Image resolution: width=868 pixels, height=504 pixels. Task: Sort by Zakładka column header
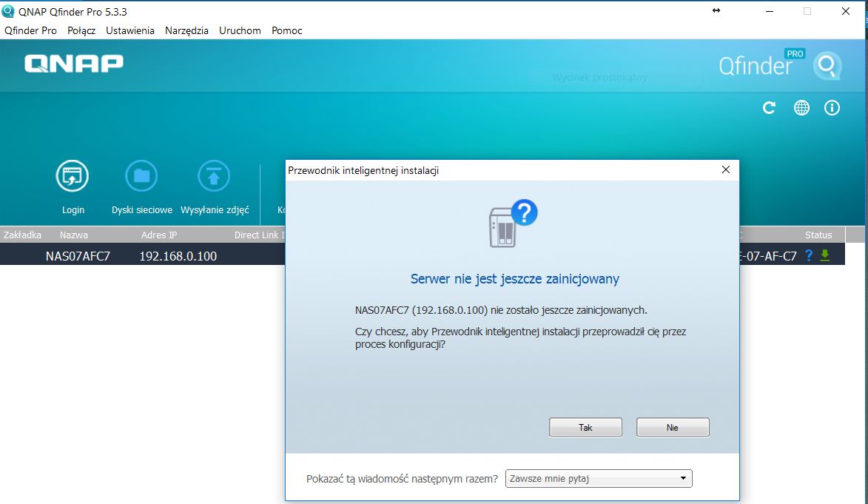click(x=22, y=235)
